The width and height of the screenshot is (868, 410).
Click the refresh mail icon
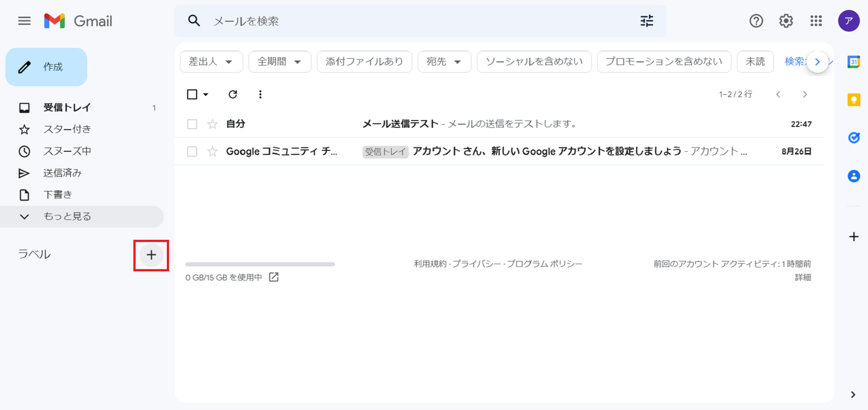pos(233,94)
